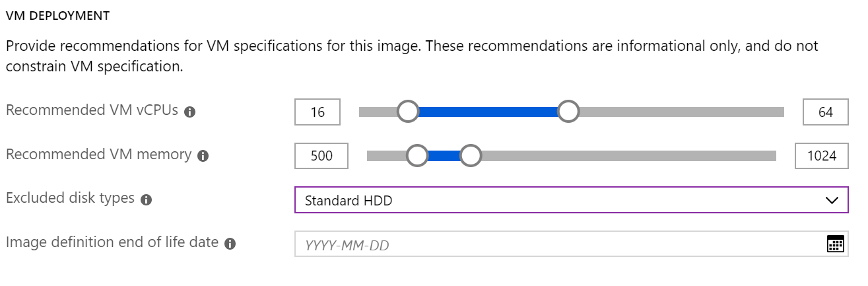The height and width of the screenshot is (286, 868).
Task: Click the lower handle of the vCPUs slider
Action: tap(408, 112)
